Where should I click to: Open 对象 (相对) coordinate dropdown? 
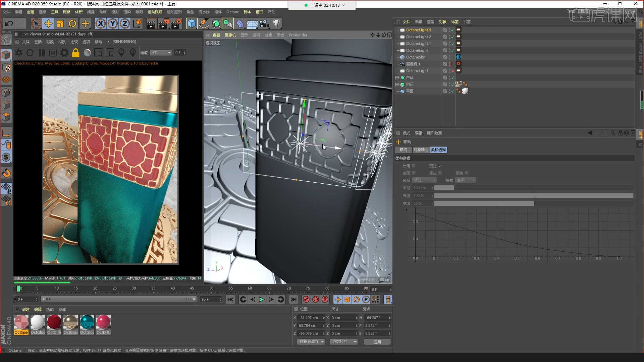(311, 342)
